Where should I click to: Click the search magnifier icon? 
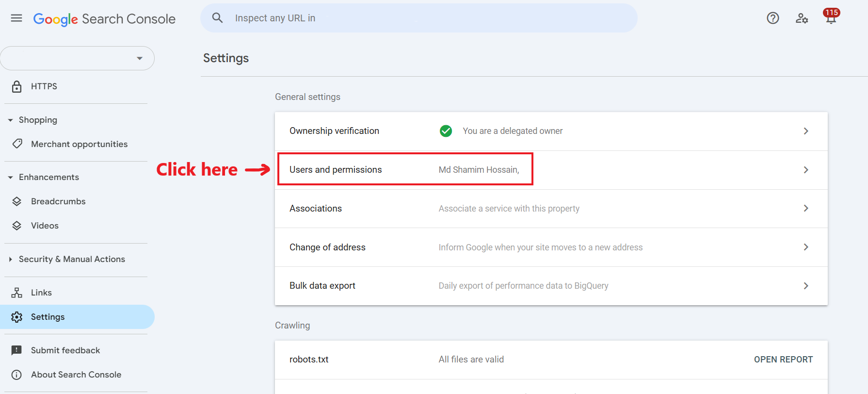(x=217, y=18)
